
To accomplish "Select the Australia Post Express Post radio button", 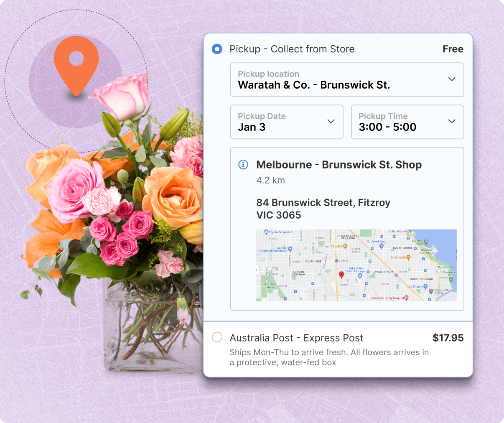I will 217,337.
